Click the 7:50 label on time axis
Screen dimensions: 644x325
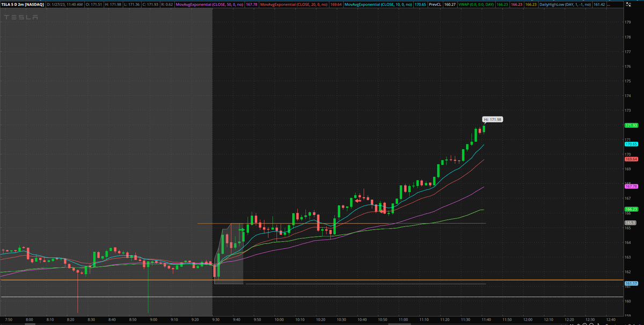click(x=9, y=320)
